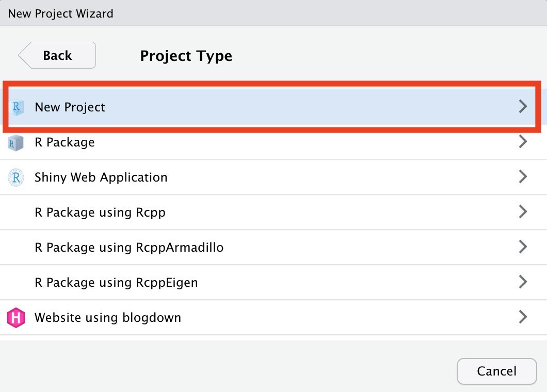Select R Package using RcppArmadillo
This screenshot has height=392, width=547.
(273, 247)
